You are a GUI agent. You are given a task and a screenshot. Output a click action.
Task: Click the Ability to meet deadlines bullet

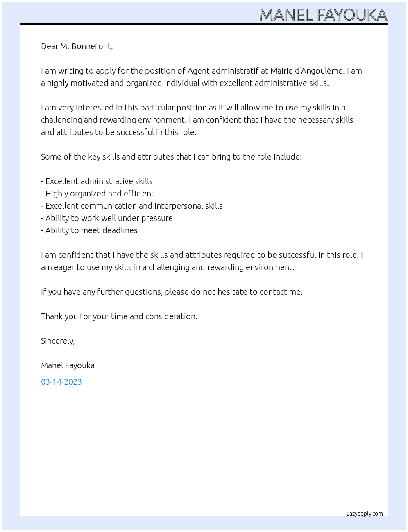(89, 230)
